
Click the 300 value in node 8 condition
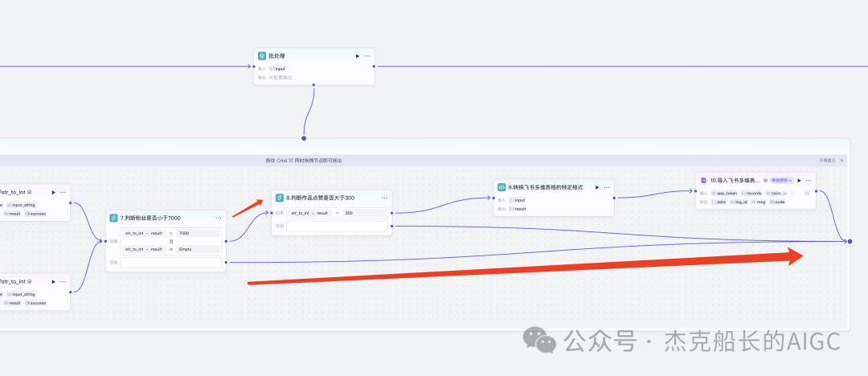364,213
